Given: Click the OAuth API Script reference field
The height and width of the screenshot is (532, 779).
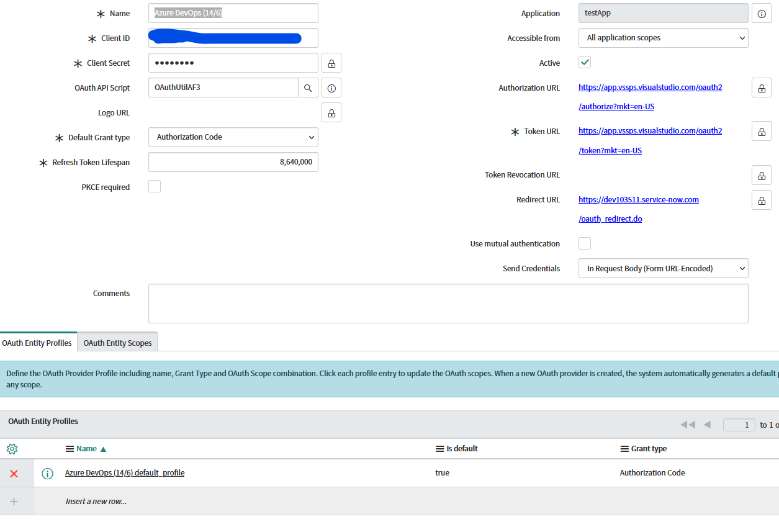Looking at the screenshot, I should point(223,88).
